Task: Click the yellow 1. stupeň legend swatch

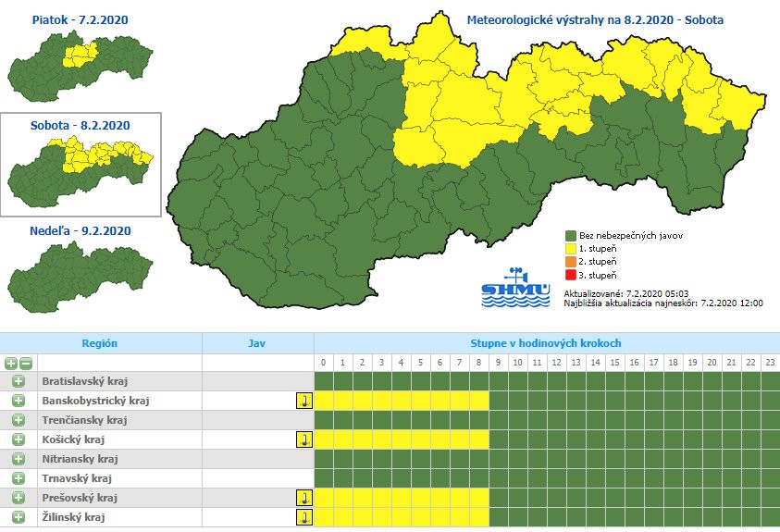Action: pyautogui.click(x=570, y=249)
